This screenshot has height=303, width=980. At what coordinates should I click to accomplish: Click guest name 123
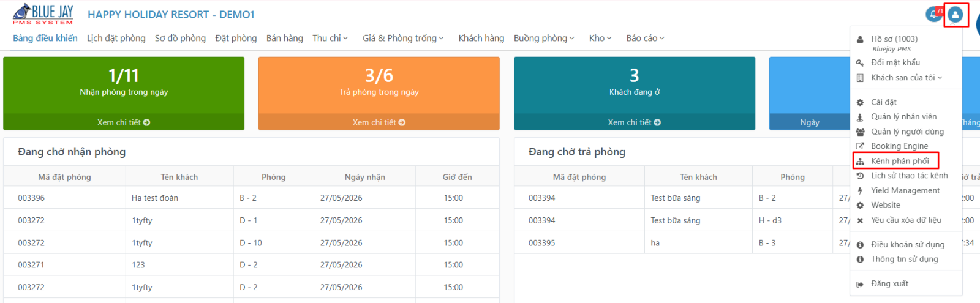(x=138, y=265)
